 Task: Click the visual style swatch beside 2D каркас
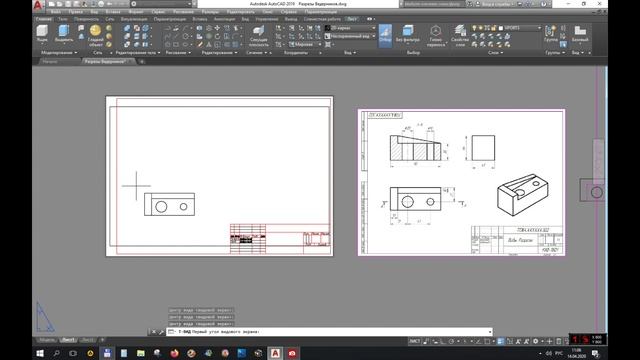click(x=327, y=28)
